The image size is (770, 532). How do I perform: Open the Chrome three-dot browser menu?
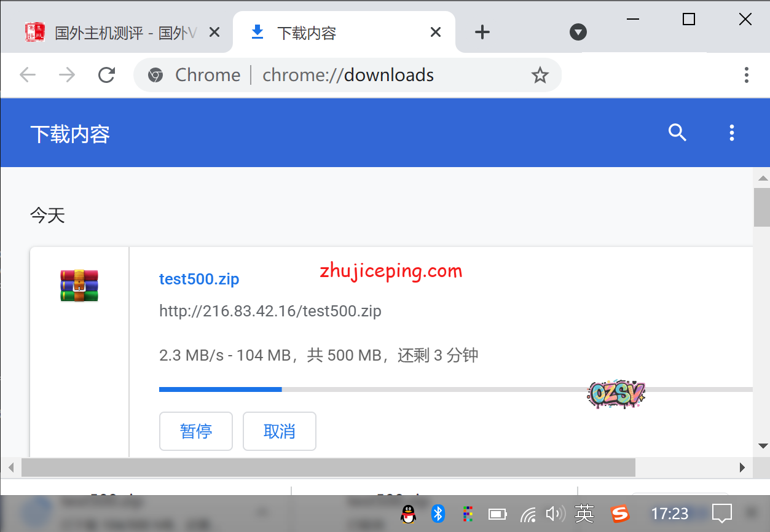click(746, 75)
